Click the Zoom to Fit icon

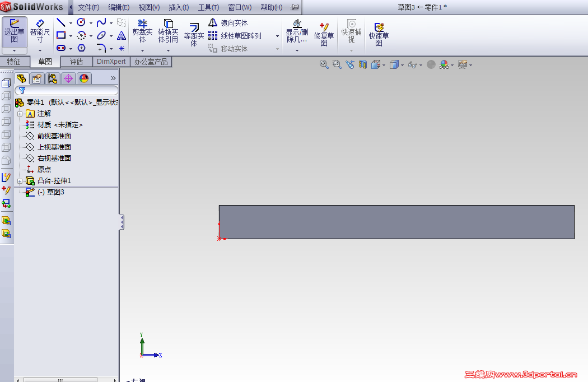point(324,64)
